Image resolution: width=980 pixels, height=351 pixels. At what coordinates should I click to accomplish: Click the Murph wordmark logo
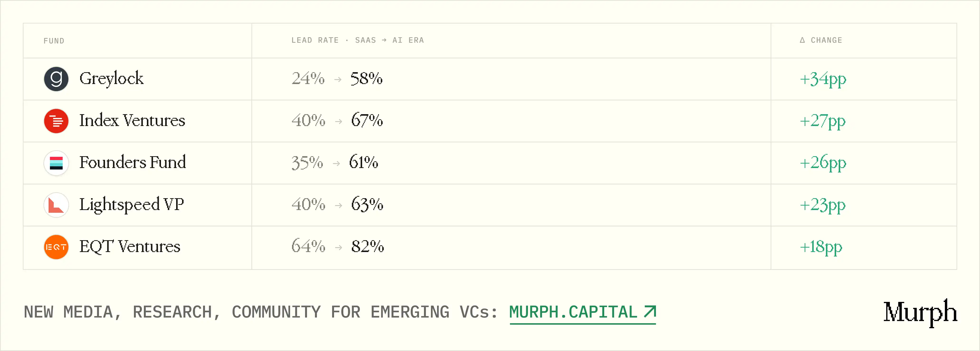pyautogui.click(x=920, y=312)
